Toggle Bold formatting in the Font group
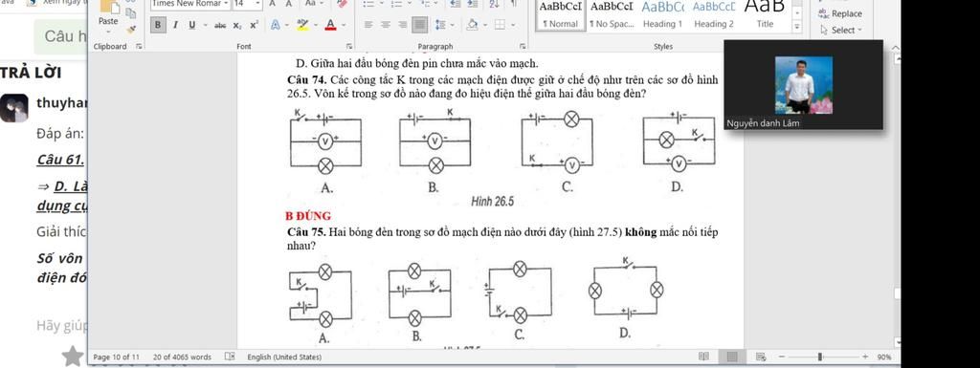Screen dimensions: 980x368 (x=158, y=25)
